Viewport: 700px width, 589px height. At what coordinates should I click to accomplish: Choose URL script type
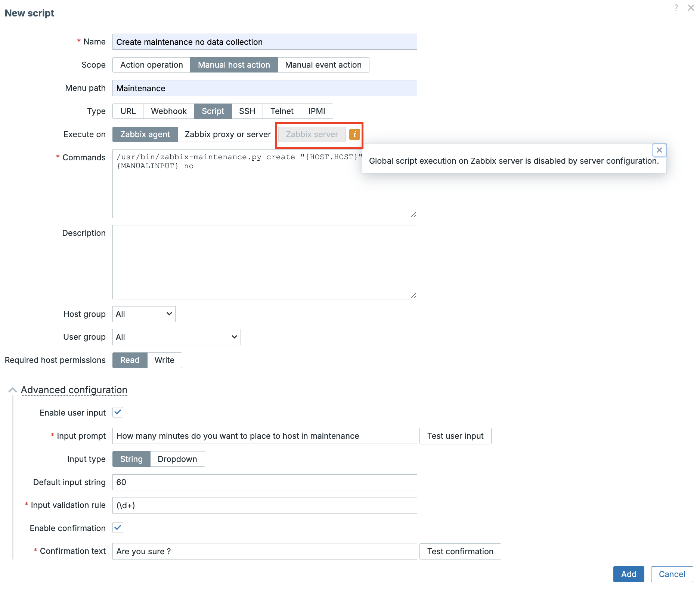[x=128, y=111]
